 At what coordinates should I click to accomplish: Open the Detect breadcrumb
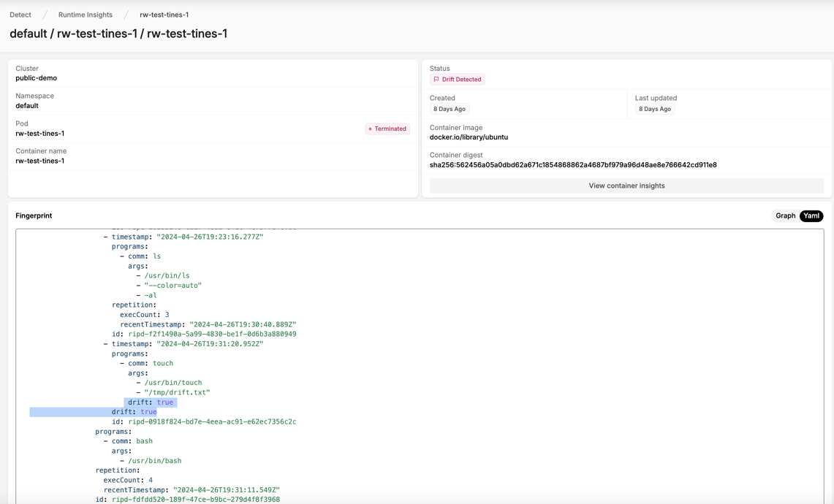click(x=20, y=15)
